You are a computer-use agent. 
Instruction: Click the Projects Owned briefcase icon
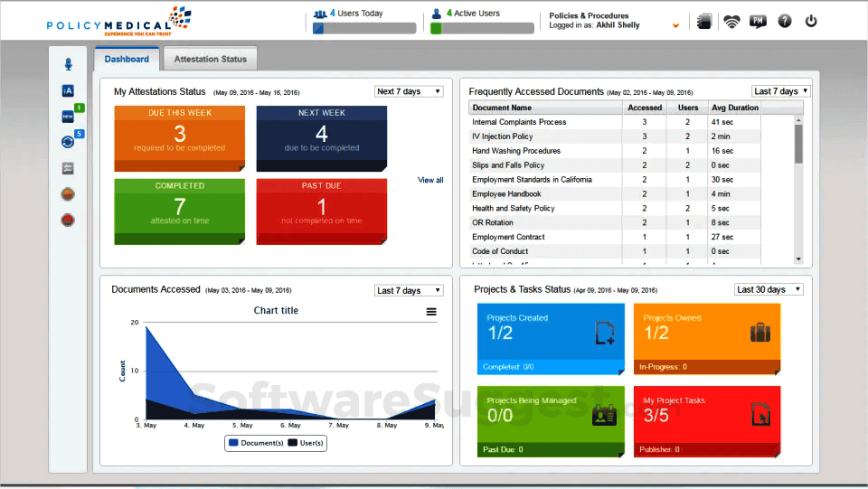[760, 333]
